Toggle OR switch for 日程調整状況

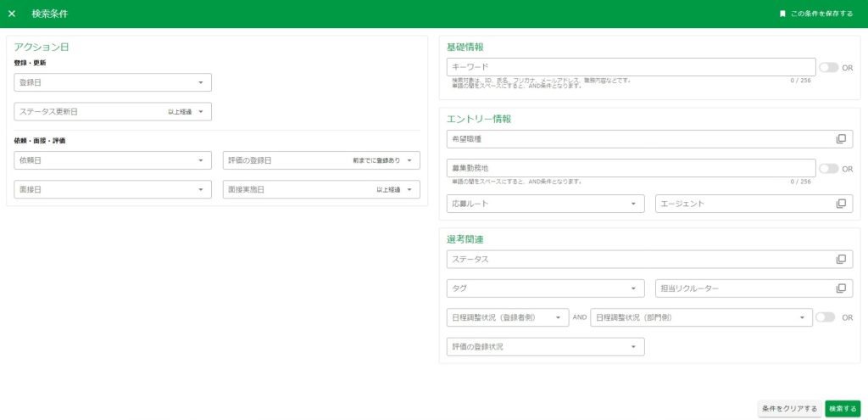click(824, 317)
